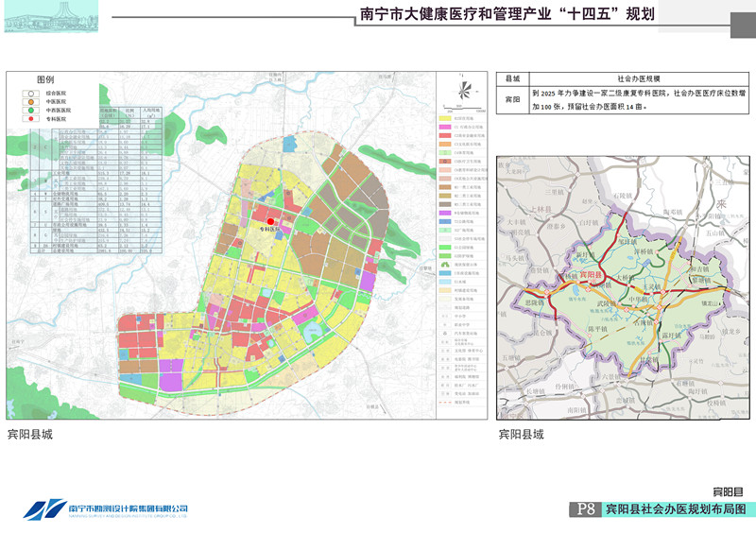Click the table cell starting 到2025年力争建设
756x534 pixels.
pos(639,99)
